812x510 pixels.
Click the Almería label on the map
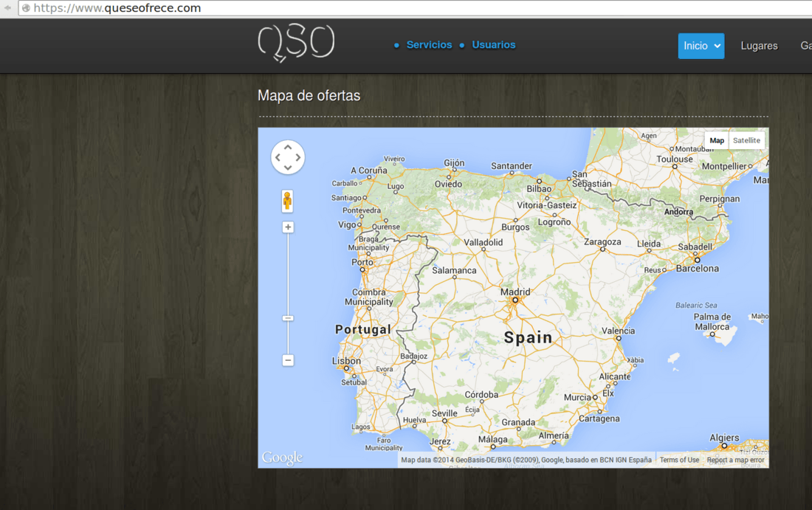point(554,436)
